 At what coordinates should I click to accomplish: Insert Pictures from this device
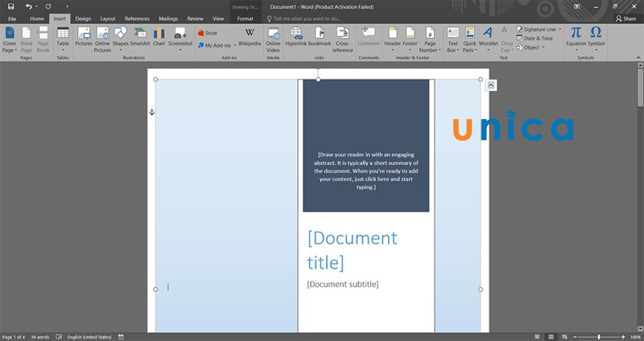[x=84, y=37]
